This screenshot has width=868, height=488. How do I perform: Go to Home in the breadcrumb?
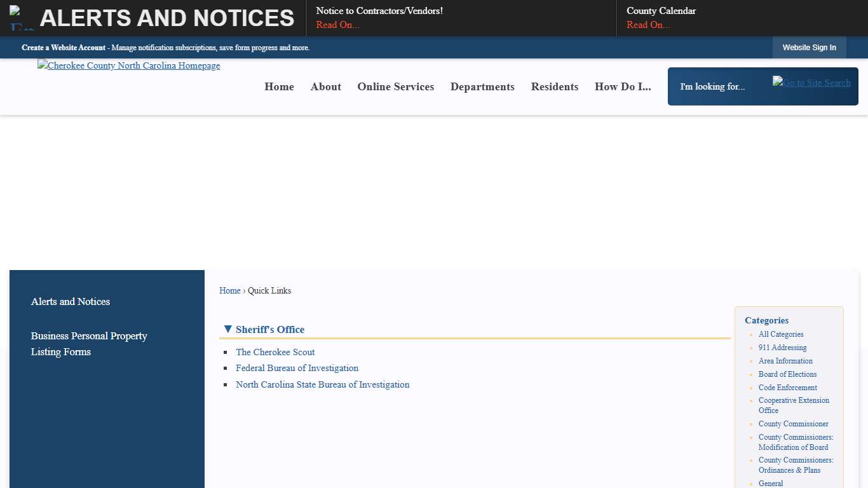(229, 290)
